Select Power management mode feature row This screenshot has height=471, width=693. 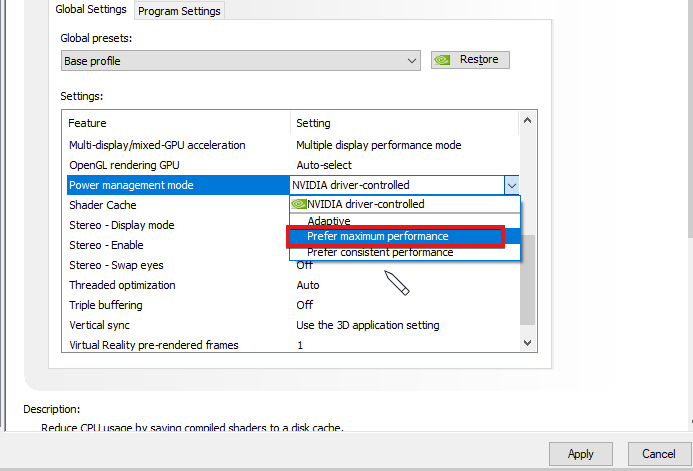point(178,185)
